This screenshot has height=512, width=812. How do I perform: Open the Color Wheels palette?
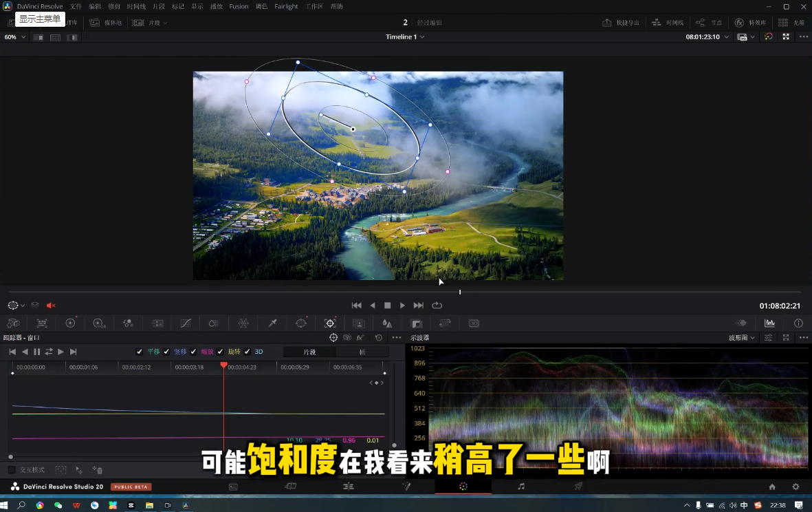pyautogui.click(x=70, y=323)
